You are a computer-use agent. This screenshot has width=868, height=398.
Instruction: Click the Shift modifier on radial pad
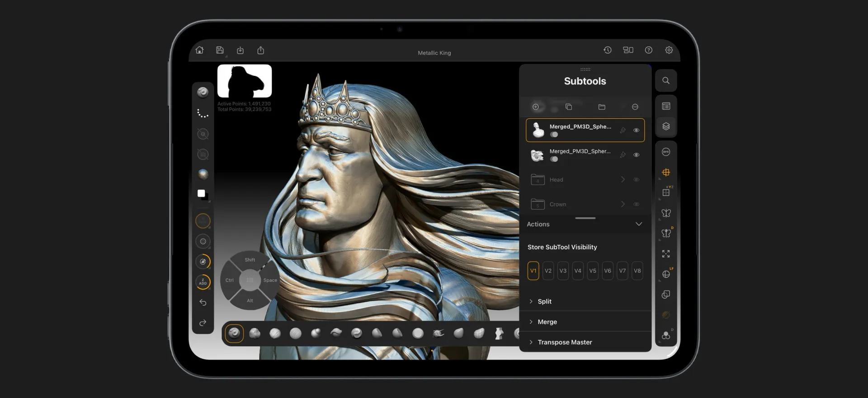tap(250, 260)
